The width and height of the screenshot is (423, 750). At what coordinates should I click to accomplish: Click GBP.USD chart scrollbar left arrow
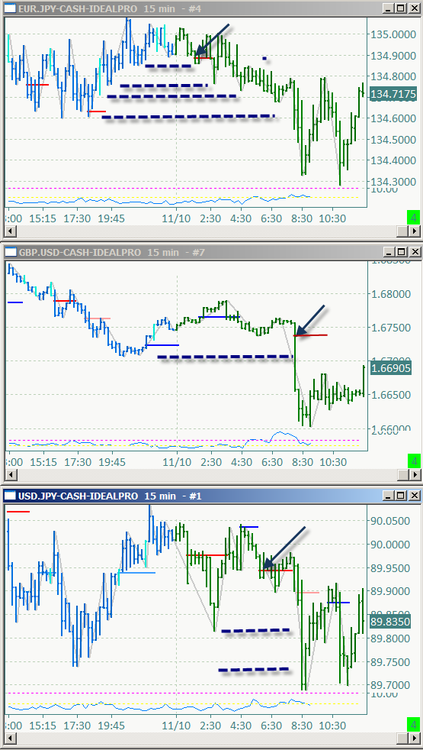[x=9, y=475]
